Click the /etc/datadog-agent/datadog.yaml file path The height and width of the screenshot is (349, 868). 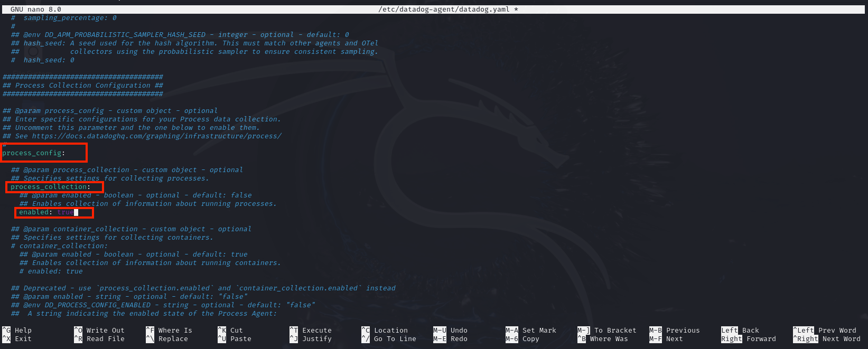444,10
